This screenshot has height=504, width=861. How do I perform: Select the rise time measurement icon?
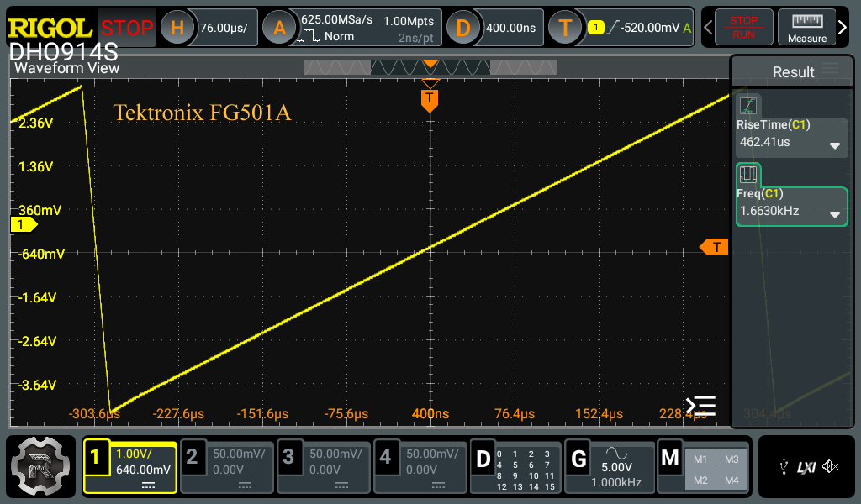click(747, 106)
